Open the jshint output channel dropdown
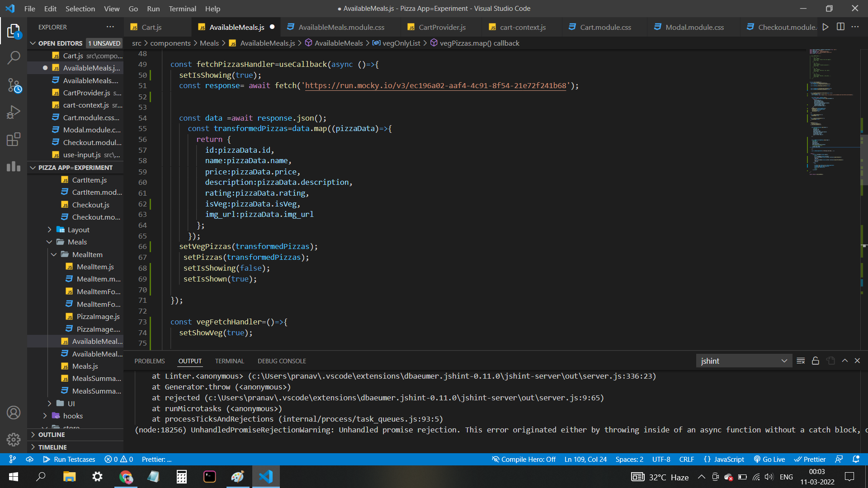This screenshot has height=488, width=868. point(744,361)
